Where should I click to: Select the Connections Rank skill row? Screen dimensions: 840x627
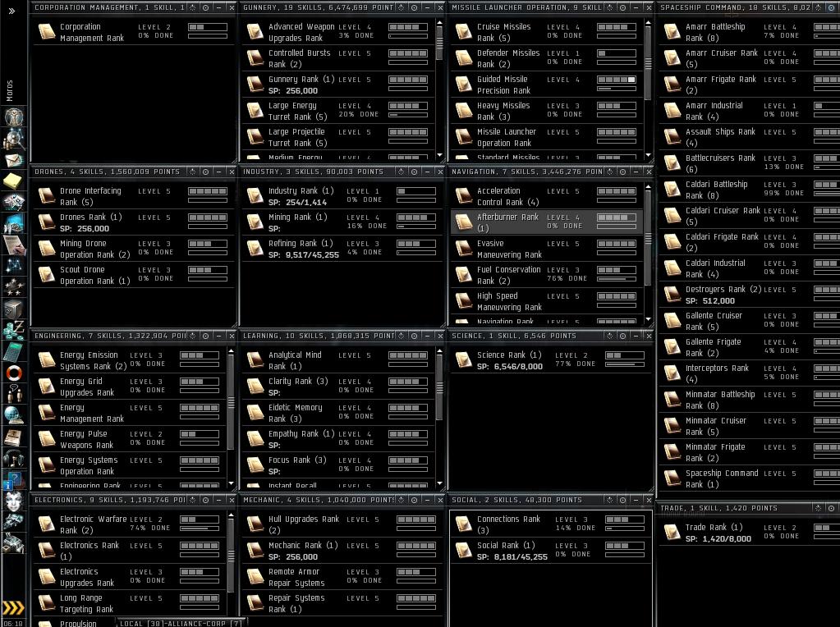[551, 524]
